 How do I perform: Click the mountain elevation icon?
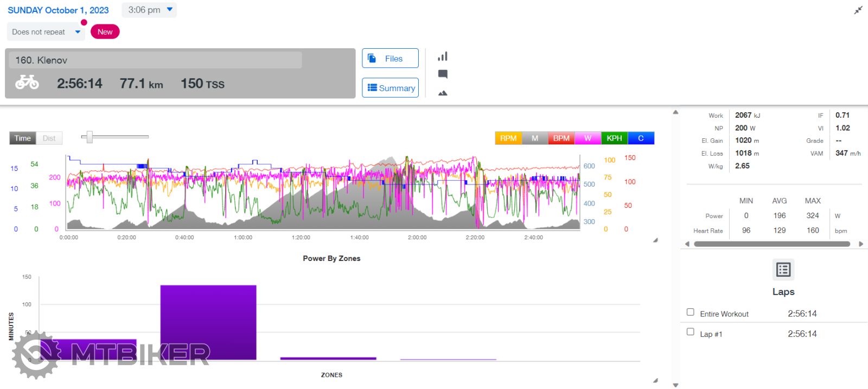[443, 93]
